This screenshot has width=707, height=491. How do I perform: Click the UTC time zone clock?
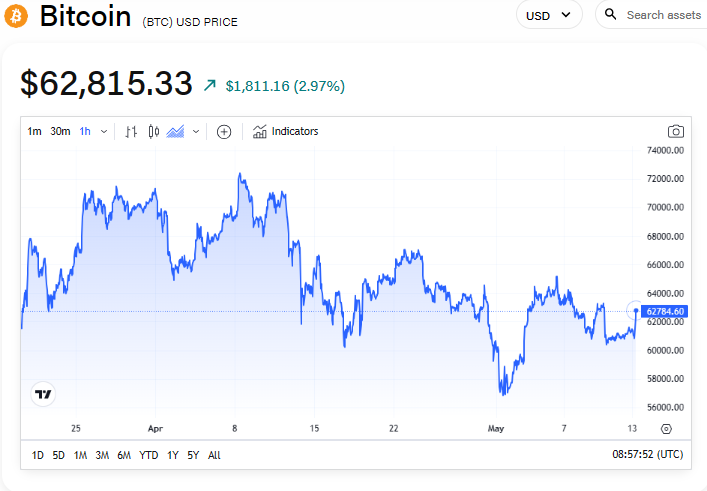pyautogui.click(x=647, y=454)
